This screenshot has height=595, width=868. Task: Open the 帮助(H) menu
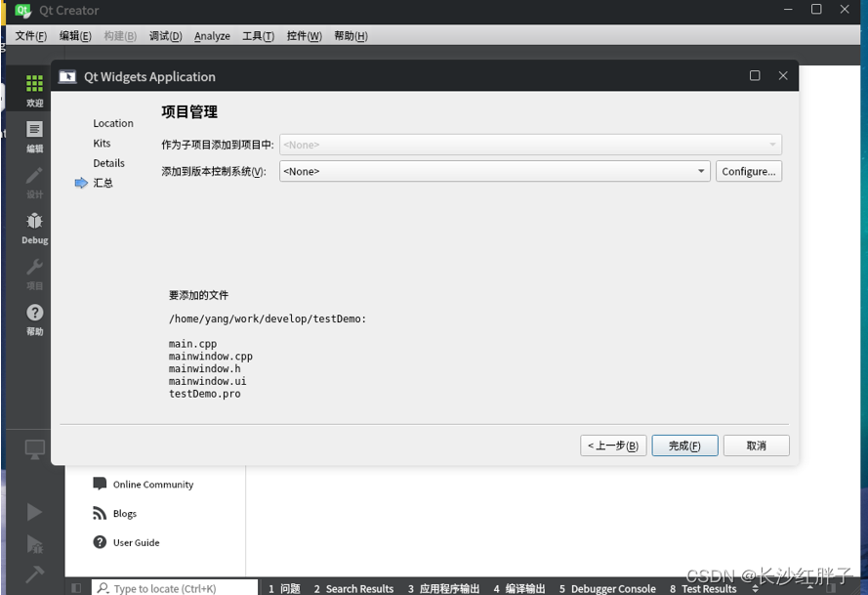coord(351,36)
